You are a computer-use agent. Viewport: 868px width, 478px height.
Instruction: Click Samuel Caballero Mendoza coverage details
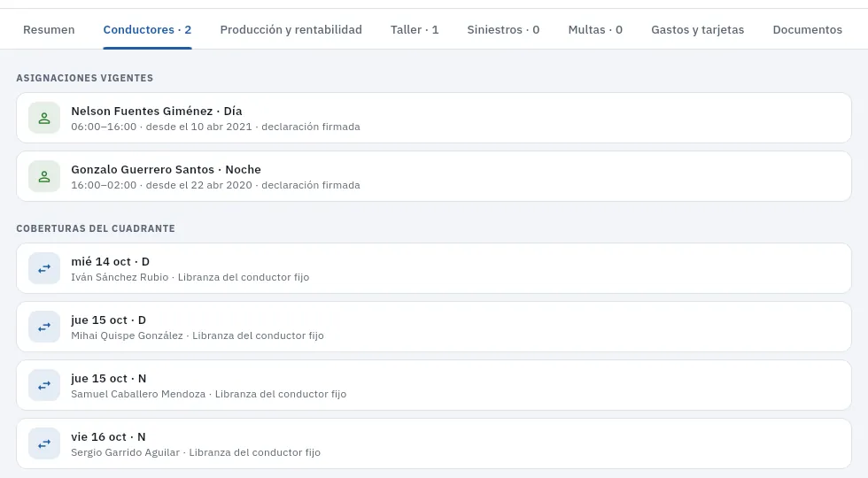(209, 394)
